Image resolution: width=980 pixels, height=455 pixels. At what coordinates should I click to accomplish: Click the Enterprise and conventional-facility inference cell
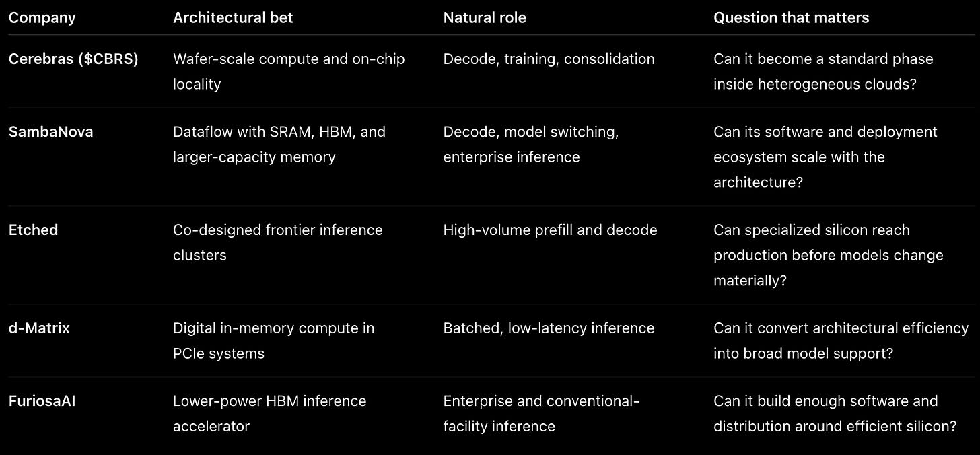pyautogui.click(x=541, y=413)
